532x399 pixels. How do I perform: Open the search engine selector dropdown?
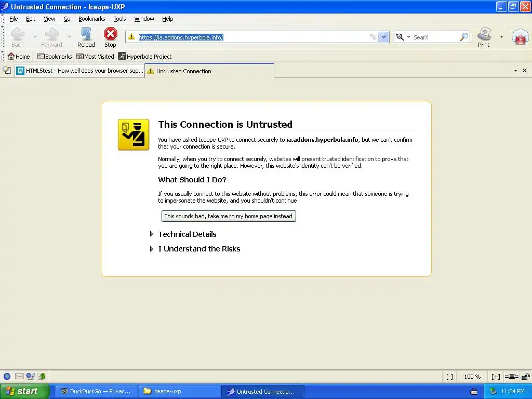click(x=408, y=37)
